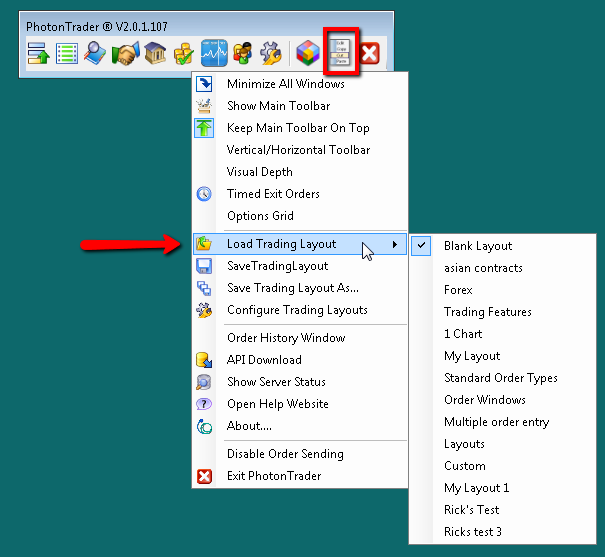
Task: Switch Vertical/Horizontal Toolbar orientation
Action: click(x=298, y=150)
